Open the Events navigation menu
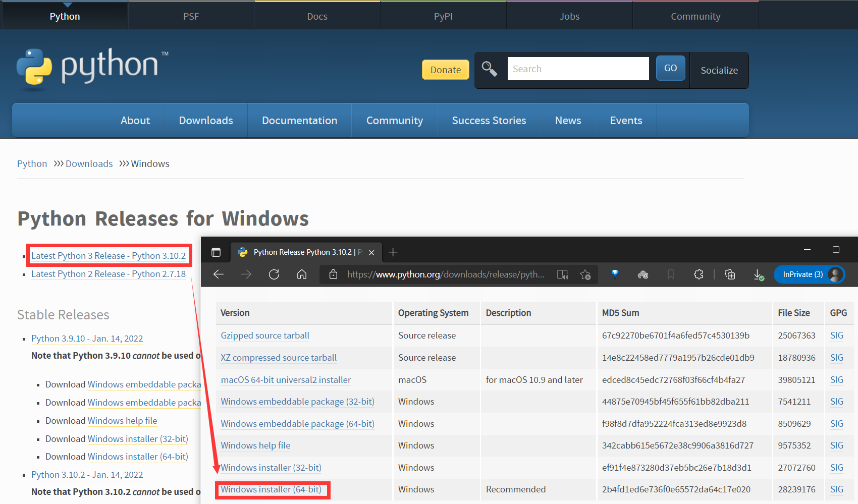 [x=626, y=120]
